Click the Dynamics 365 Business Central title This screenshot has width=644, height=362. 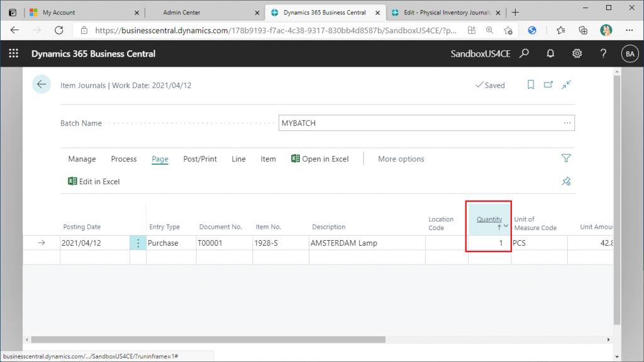tap(93, 54)
